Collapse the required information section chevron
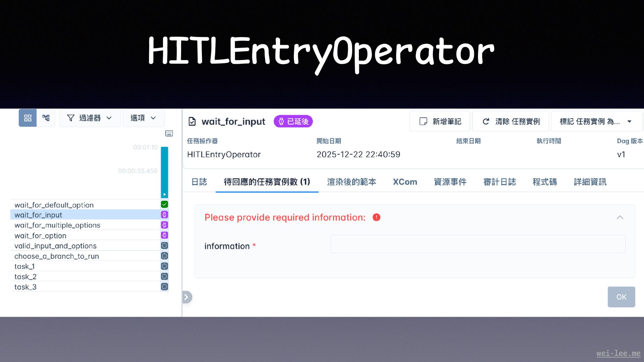This screenshot has height=362, width=644. tap(620, 217)
